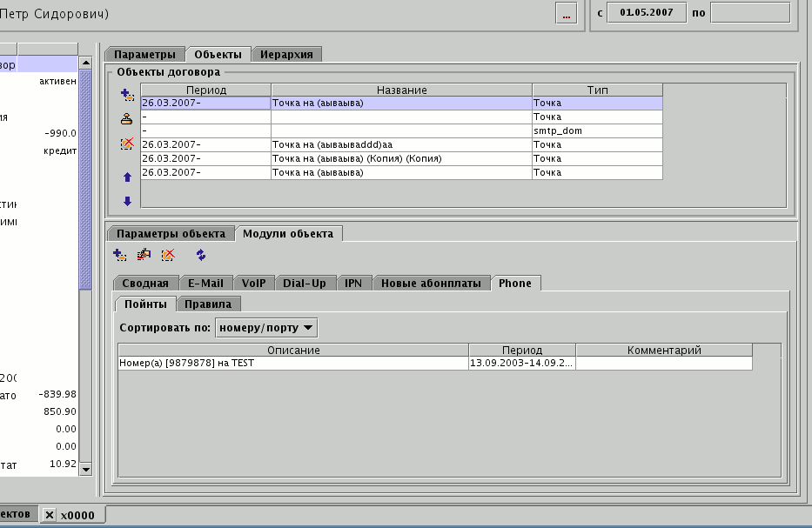Switch to the Параметры tab
The width and height of the screenshot is (812, 528).
pyautogui.click(x=144, y=54)
